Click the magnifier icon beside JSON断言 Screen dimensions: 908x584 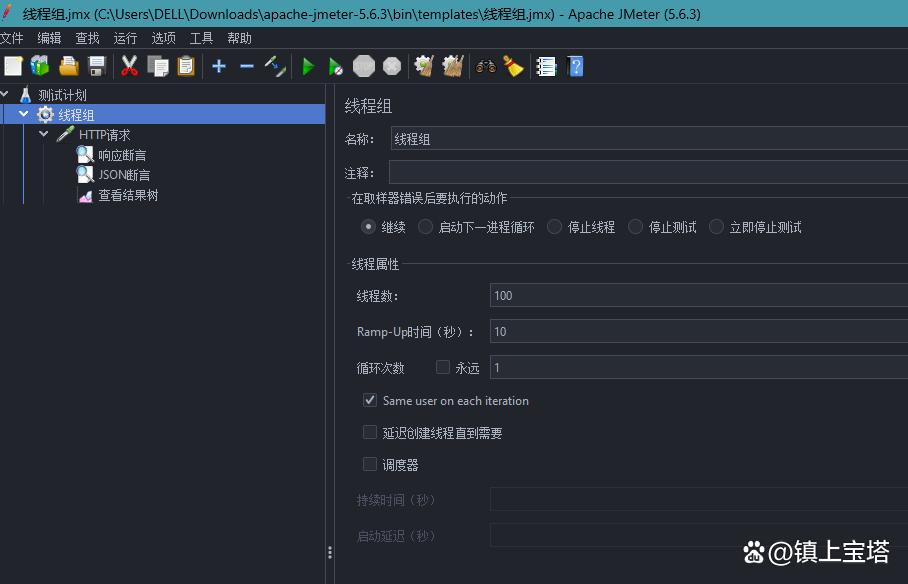pos(85,174)
